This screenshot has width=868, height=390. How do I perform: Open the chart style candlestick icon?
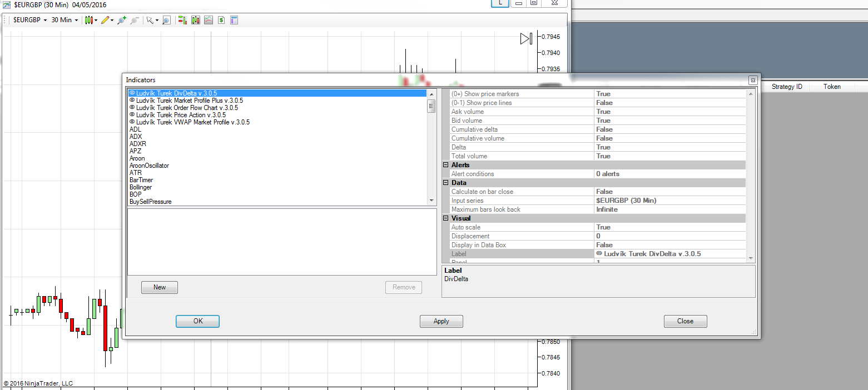(x=88, y=20)
